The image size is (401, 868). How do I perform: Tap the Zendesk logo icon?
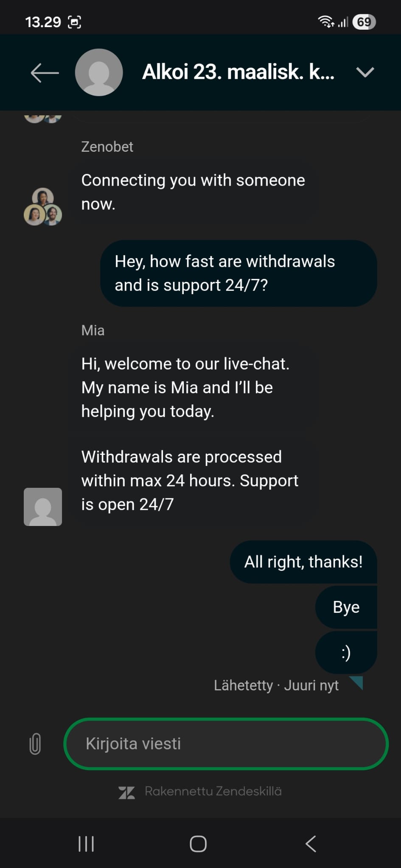(126, 793)
